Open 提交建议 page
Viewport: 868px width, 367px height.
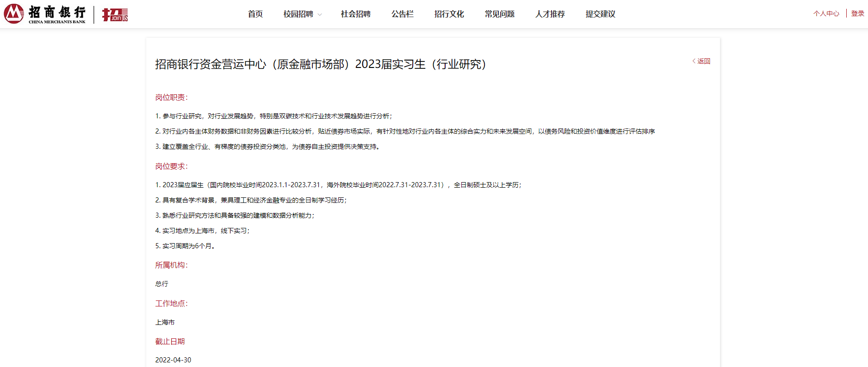(601, 14)
